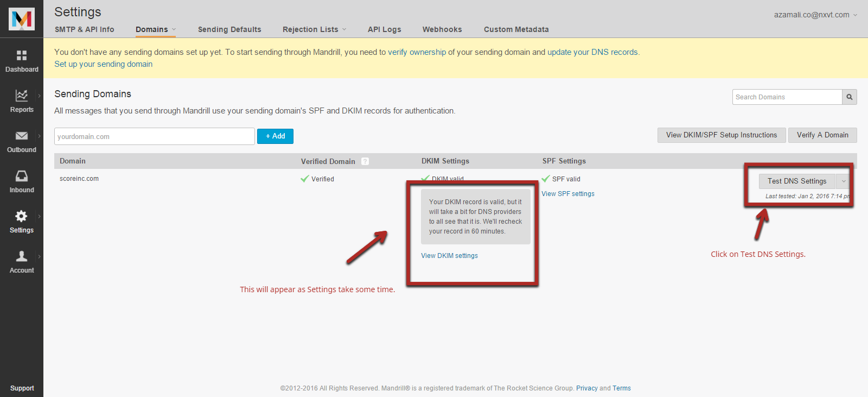Click the Test DNS Settings button

[x=797, y=181]
